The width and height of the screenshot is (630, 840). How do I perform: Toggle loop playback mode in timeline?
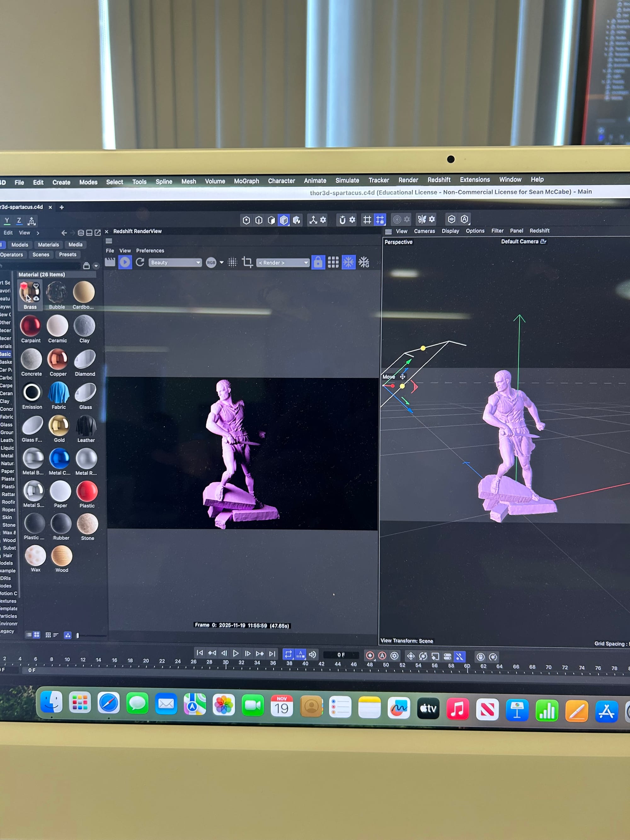coord(288,654)
